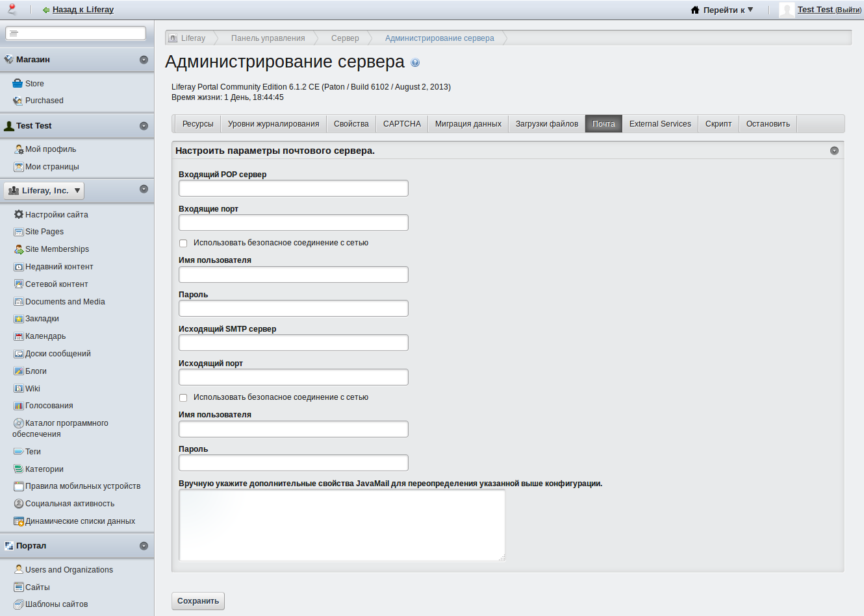Click the help icon beside page title
Screen dimensions: 864x616
415,63
